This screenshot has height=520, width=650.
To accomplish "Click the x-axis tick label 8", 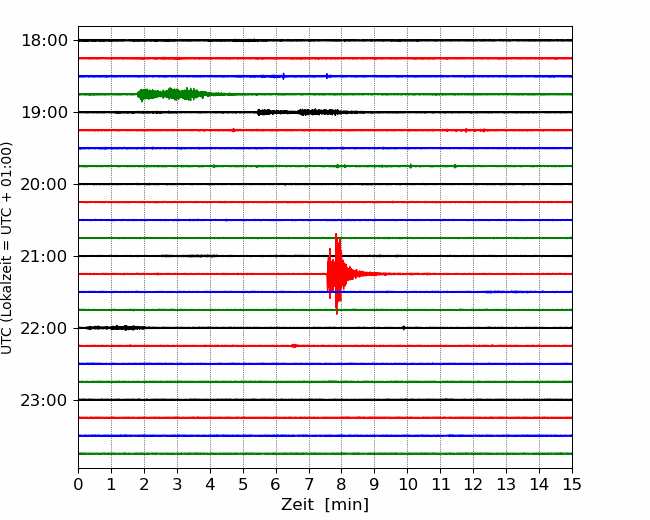I will [x=342, y=484].
